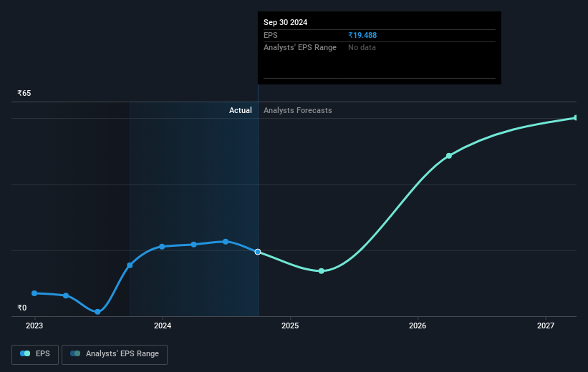This screenshot has height=372, width=588.
Task: Select the highlighted Sep 30 2024 data point
Action: (x=258, y=252)
